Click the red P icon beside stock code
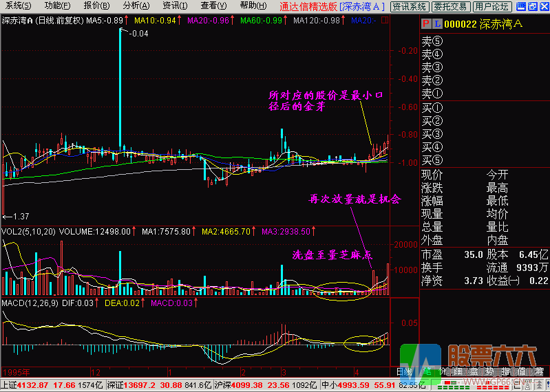The width and height of the screenshot is (550, 392). pyautogui.click(x=425, y=24)
